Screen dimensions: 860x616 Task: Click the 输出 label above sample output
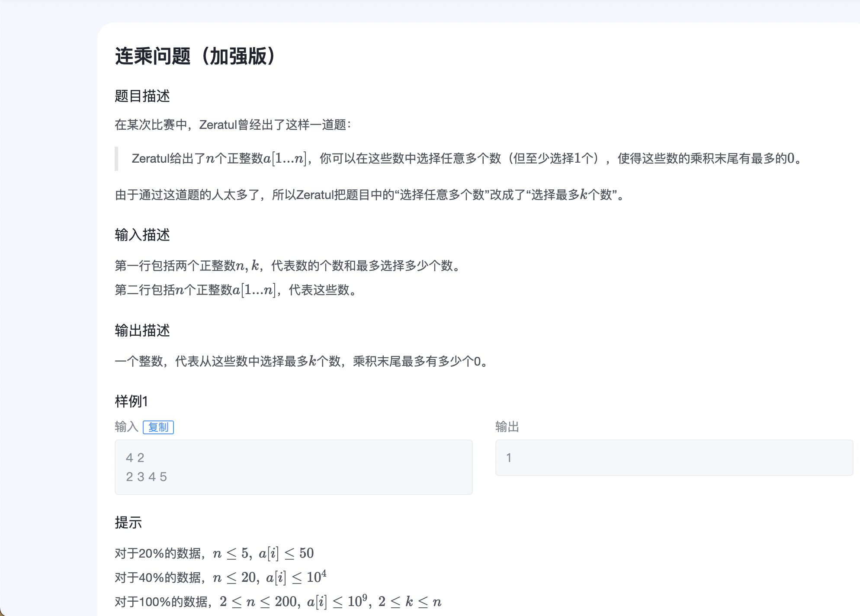(x=507, y=427)
